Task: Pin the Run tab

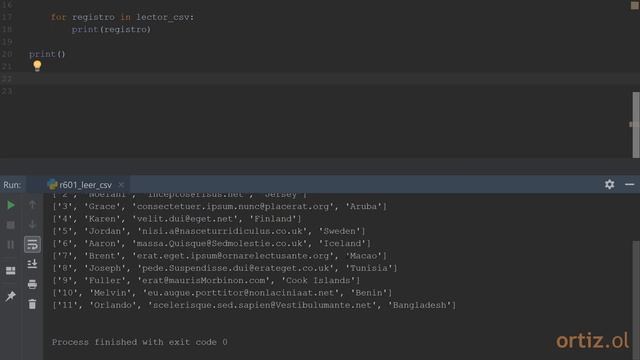Action: pyautogui.click(x=11, y=296)
